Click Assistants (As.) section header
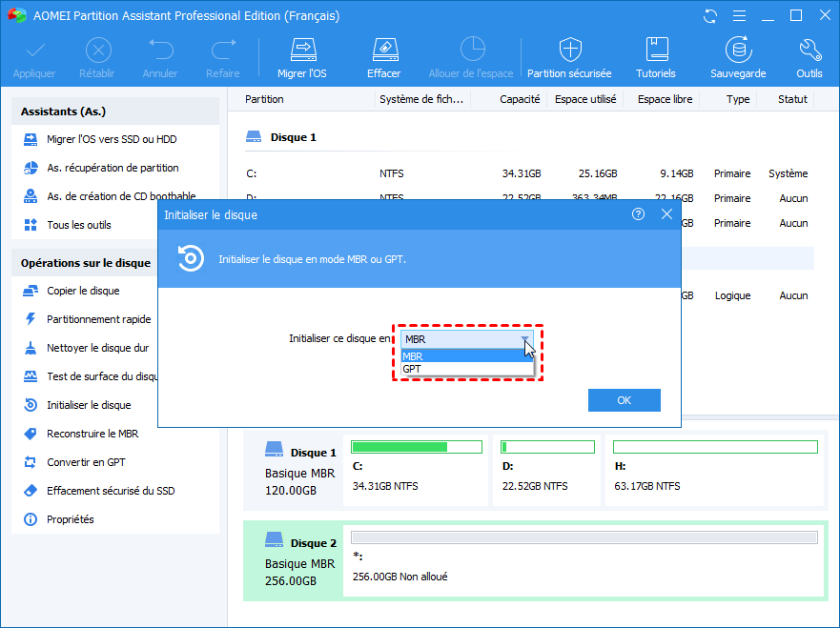Image resolution: width=840 pixels, height=628 pixels. [x=115, y=111]
